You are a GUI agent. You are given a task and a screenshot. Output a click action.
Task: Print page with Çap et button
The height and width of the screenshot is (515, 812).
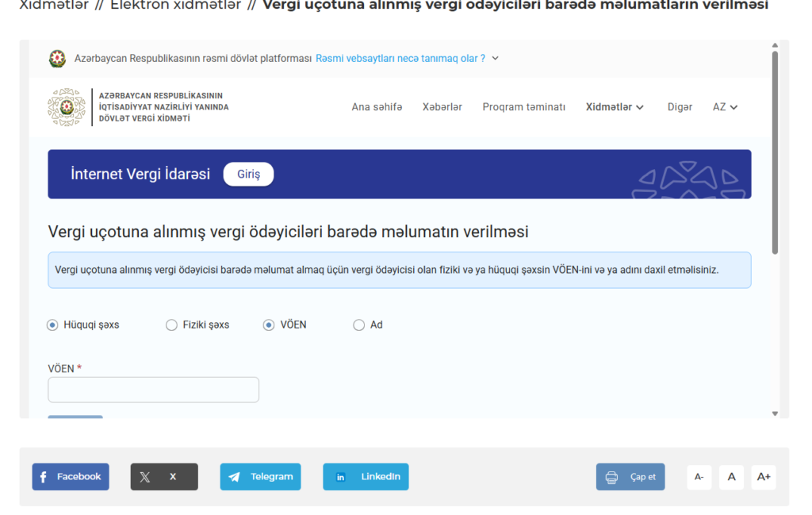(x=630, y=477)
